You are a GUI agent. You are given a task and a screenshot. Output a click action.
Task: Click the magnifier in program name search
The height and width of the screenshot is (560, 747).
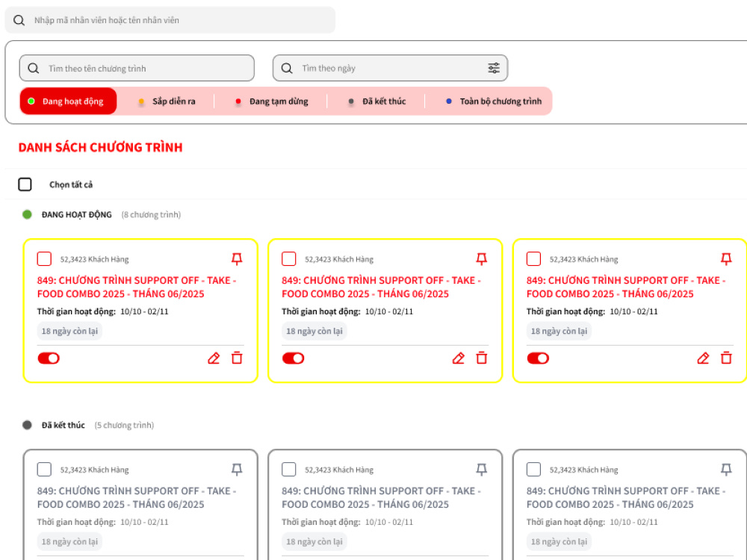(x=34, y=68)
